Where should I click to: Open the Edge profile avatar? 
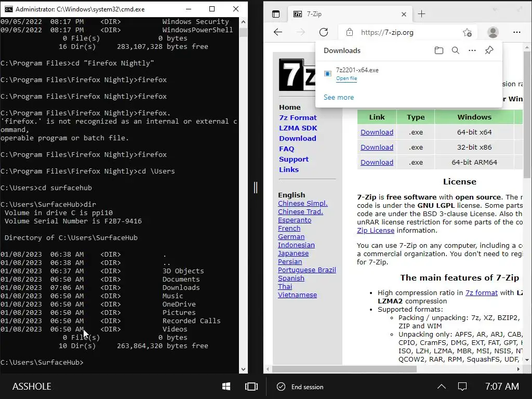tap(493, 32)
